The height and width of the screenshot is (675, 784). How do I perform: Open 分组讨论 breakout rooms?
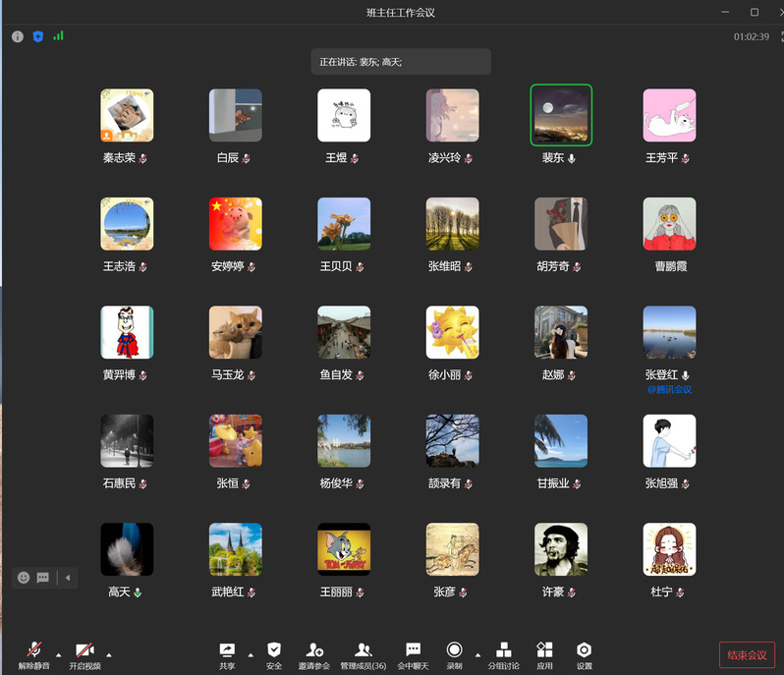coord(503,654)
